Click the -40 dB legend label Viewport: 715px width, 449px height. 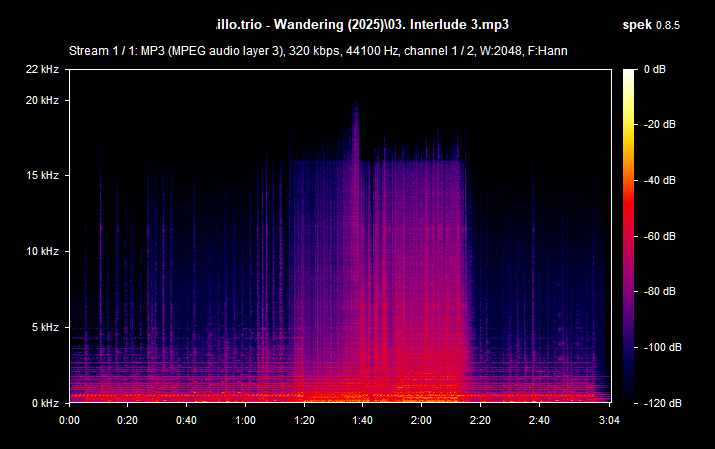(x=659, y=181)
